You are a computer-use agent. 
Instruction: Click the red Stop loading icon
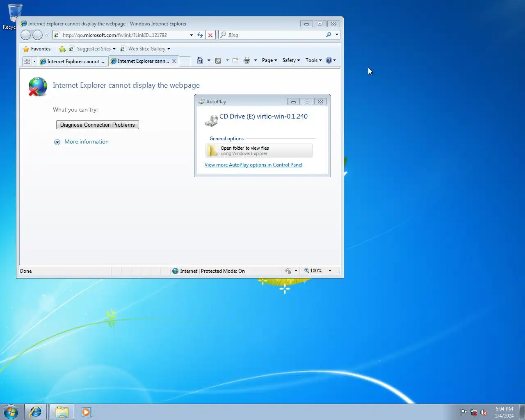(210, 35)
